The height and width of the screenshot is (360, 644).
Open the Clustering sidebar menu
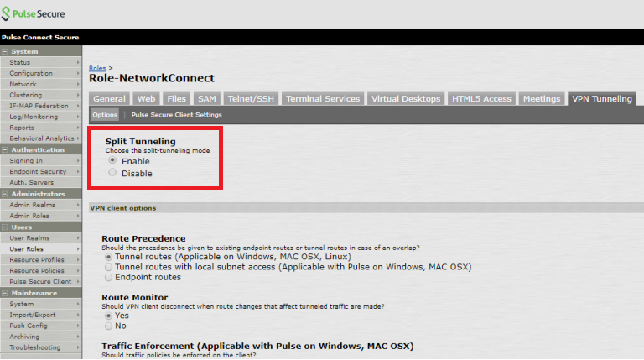pos(40,95)
